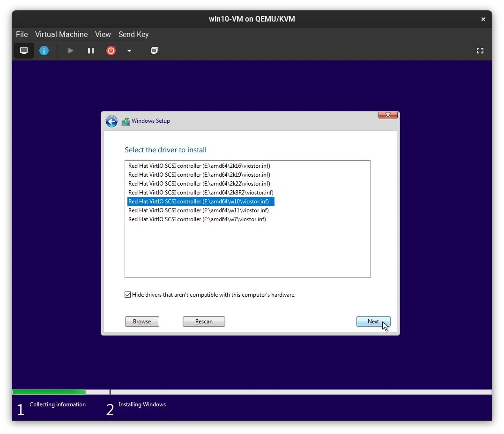
Task: Select the w7 viostor.inf driver
Action: pos(197,219)
